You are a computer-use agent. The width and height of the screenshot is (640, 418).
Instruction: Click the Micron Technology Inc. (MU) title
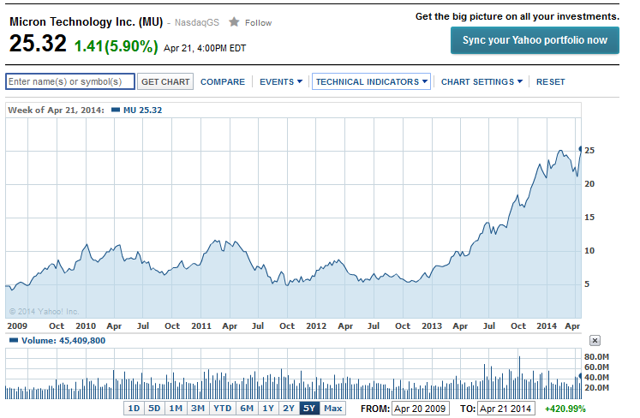86,22
